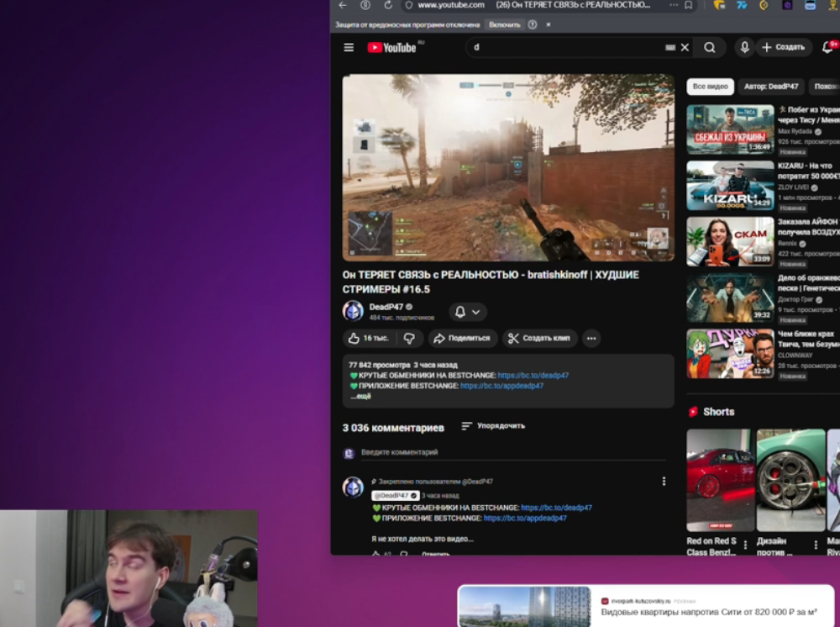Screen dimensions: 840x627
Task: Click 77 842 просмотра text
Action: click(380, 365)
